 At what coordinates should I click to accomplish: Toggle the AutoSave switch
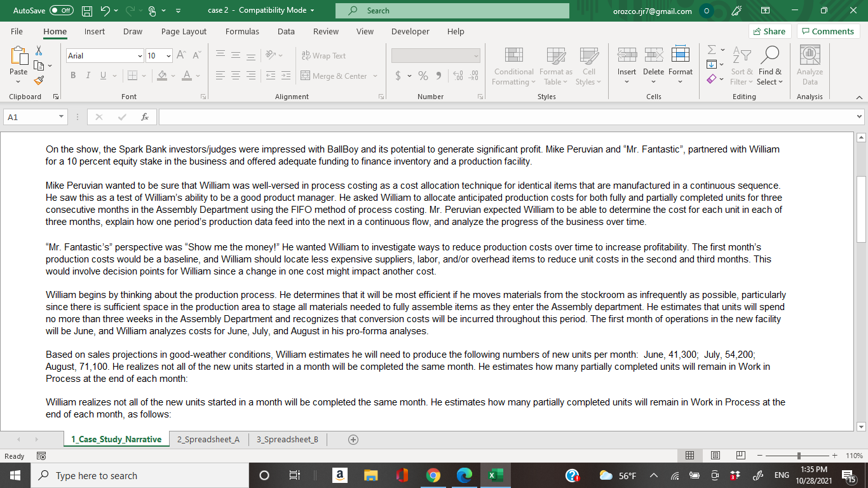click(62, 11)
